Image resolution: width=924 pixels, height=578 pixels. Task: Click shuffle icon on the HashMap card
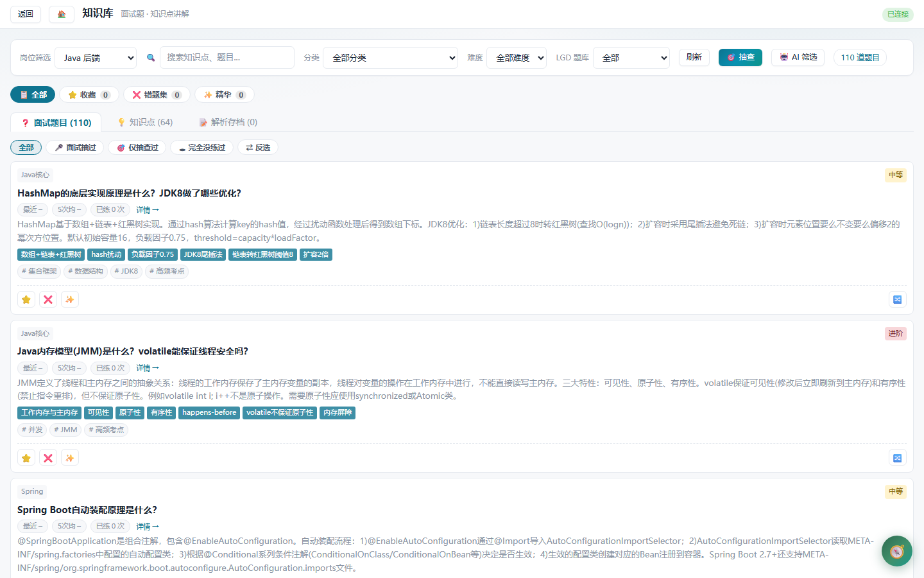[898, 299]
